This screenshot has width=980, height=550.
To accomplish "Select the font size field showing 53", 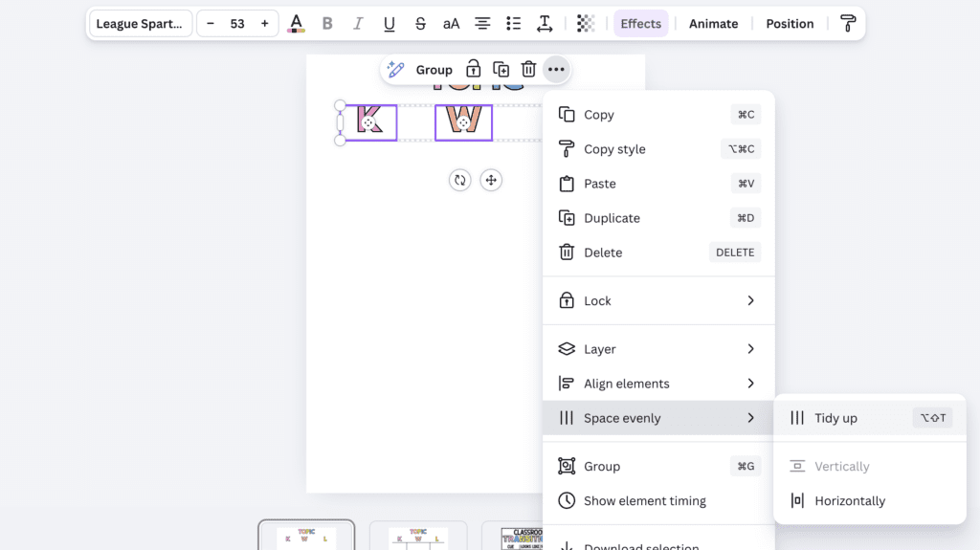I will pos(237,24).
